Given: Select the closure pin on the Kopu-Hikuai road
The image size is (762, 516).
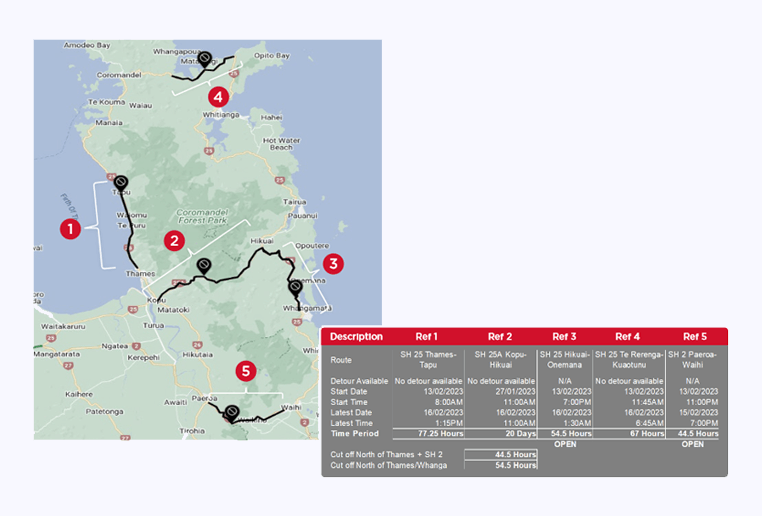Looking at the screenshot, I should tap(204, 266).
